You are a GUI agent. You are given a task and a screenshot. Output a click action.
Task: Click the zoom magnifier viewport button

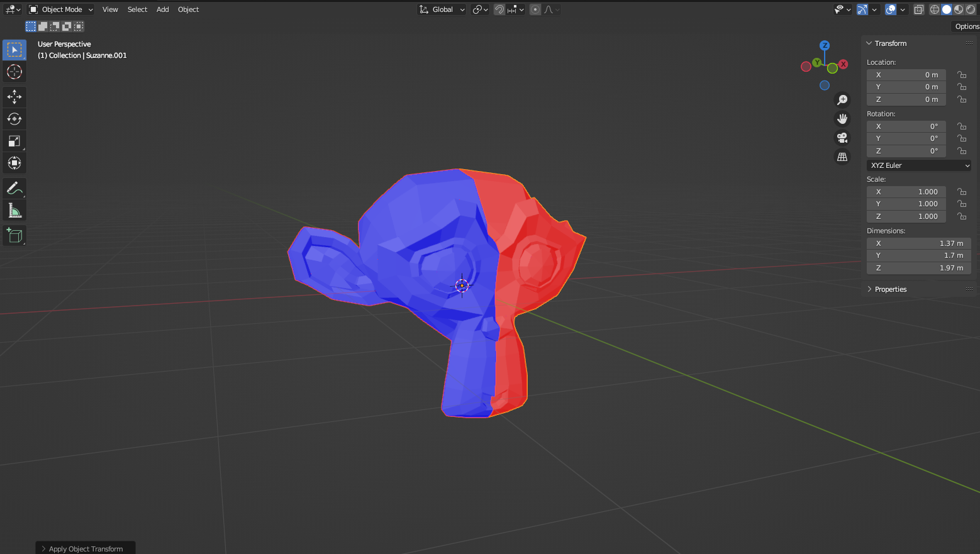pos(842,100)
